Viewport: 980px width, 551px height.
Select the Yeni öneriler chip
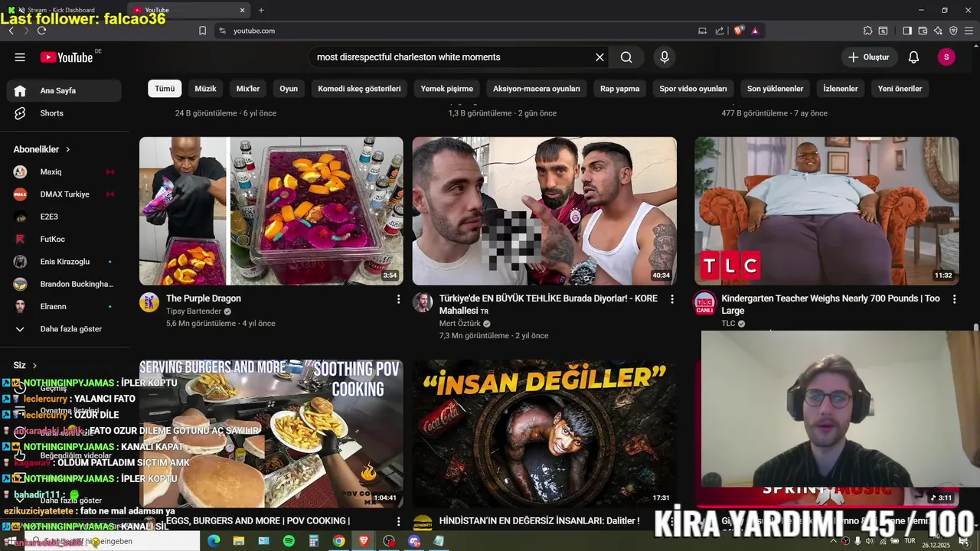(x=900, y=89)
